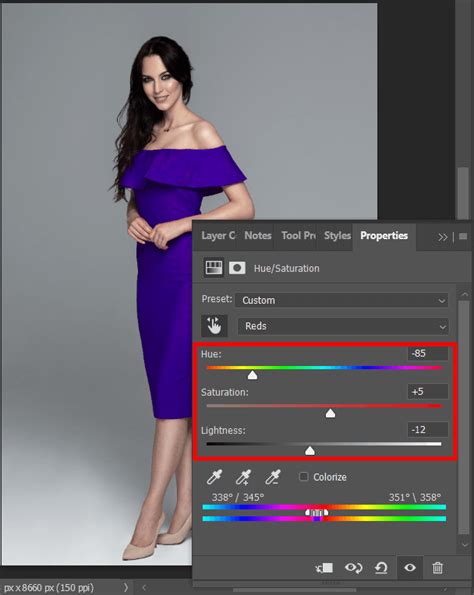Select the Add to Sample eyedropper
This screenshot has height=595, width=474.
pyautogui.click(x=243, y=477)
